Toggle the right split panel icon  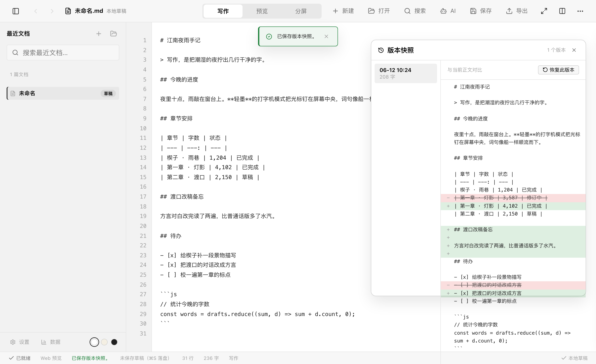562,11
